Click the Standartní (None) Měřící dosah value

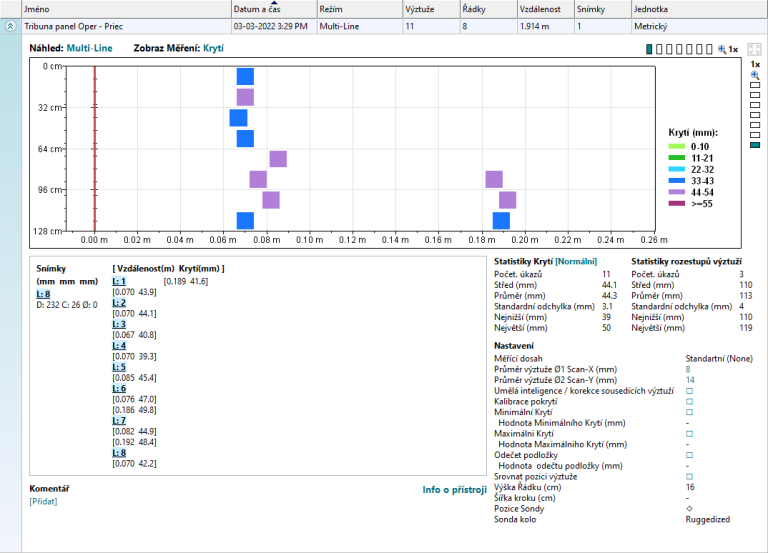coord(719,359)
